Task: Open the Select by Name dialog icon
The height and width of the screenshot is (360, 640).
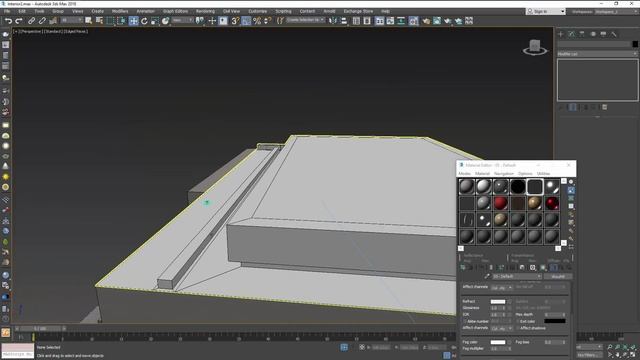Action: (x=99, y=21)
